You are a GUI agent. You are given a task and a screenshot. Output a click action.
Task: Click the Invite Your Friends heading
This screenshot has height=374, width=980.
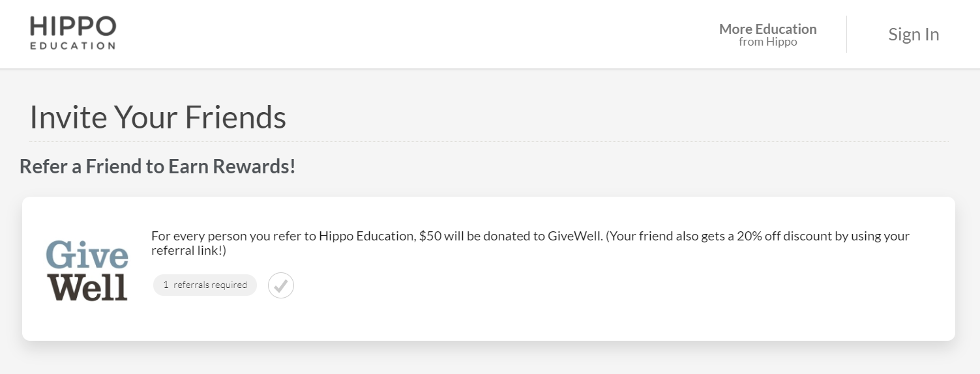[x=158, y=117]
